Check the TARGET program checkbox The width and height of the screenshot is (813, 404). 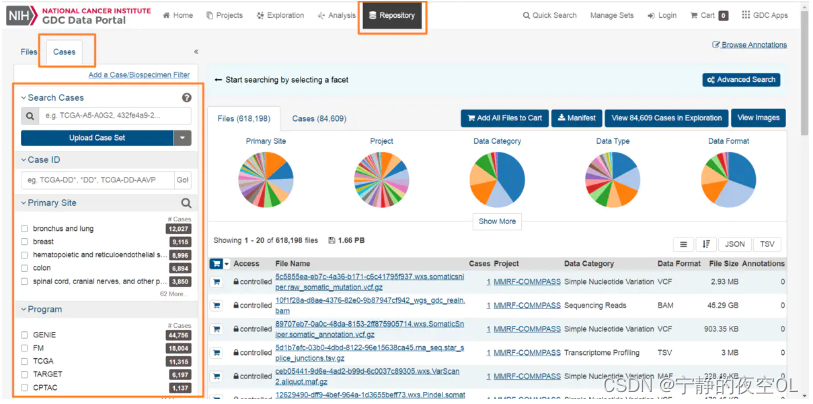[x=24, y=374]
